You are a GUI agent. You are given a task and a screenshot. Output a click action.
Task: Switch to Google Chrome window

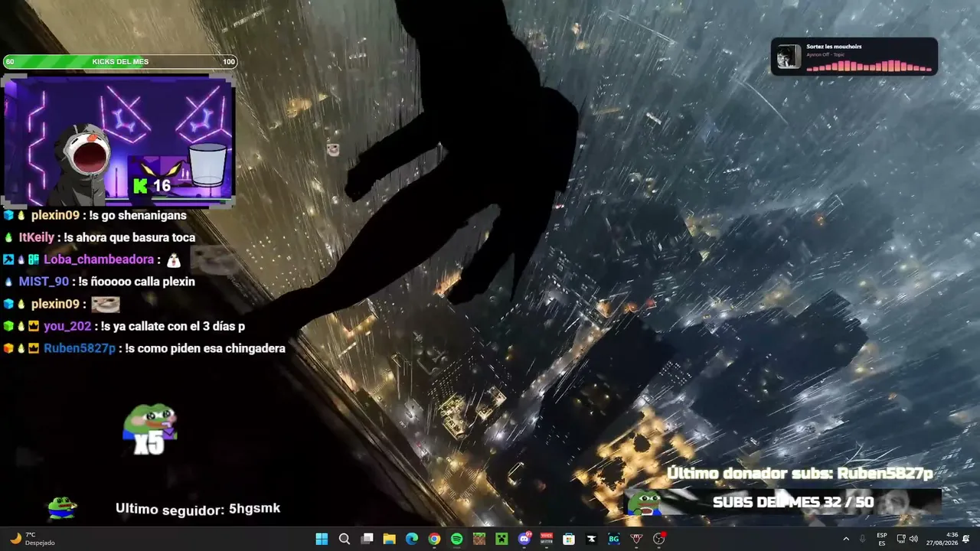pyautogui.click(x=434, y=539)
